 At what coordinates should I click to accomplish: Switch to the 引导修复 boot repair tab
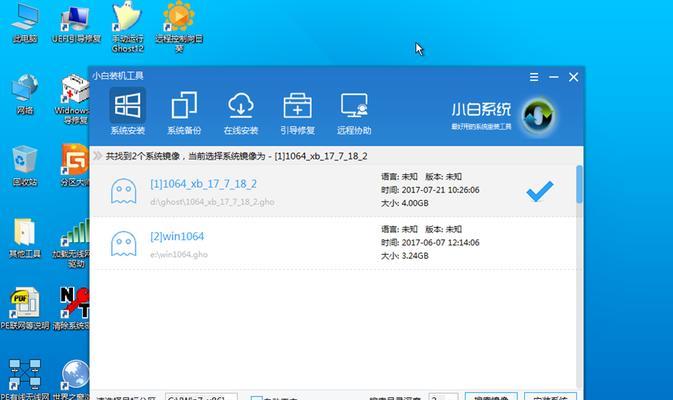click(297, 112)
